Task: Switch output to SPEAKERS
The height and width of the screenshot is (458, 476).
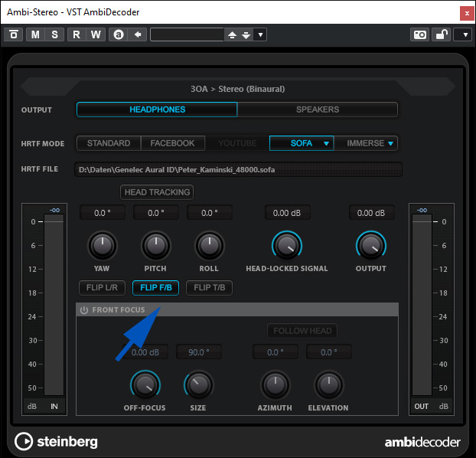Action: click(317, 110)
